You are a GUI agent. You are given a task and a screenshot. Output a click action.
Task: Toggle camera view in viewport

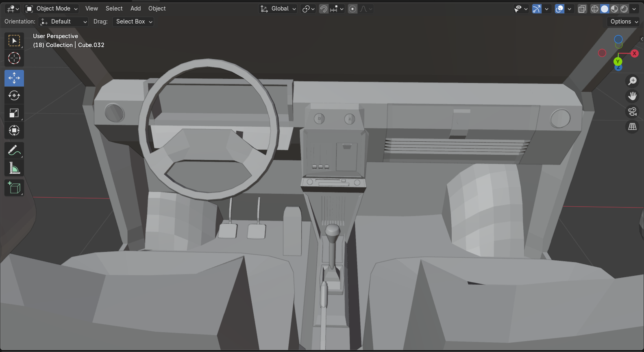(x=632, y=112)
